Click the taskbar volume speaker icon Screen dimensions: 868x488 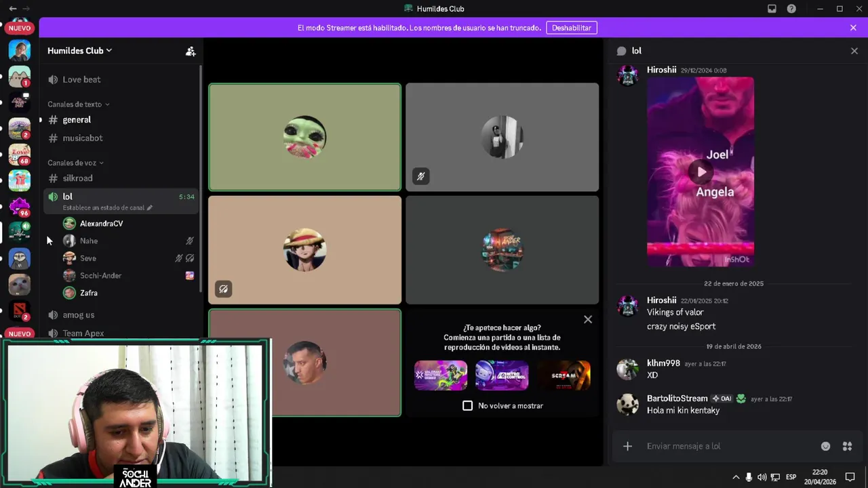click(x=762, y=477)
